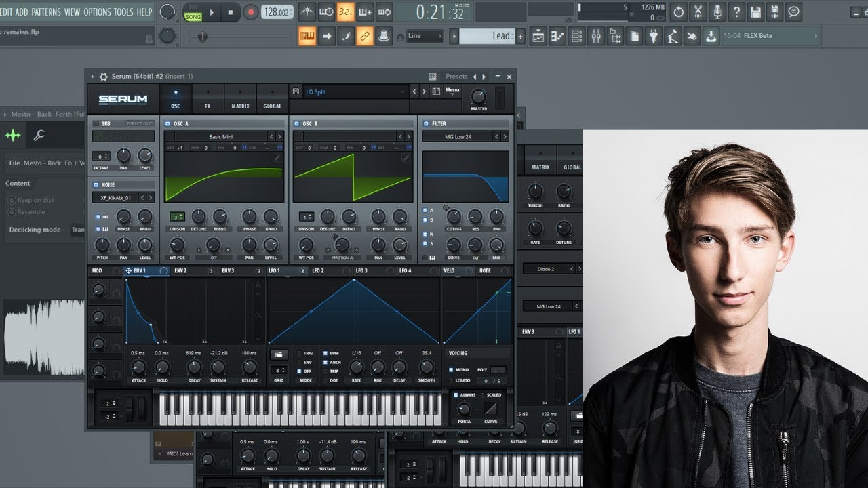
Task: Toggle the piano keyboard typing icon
Action: 307,36
